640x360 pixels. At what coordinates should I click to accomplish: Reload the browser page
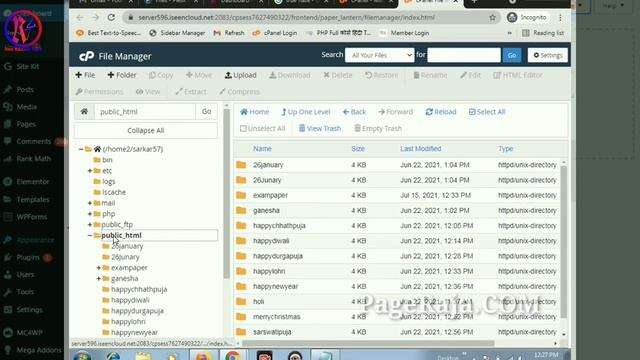(111, 18)
